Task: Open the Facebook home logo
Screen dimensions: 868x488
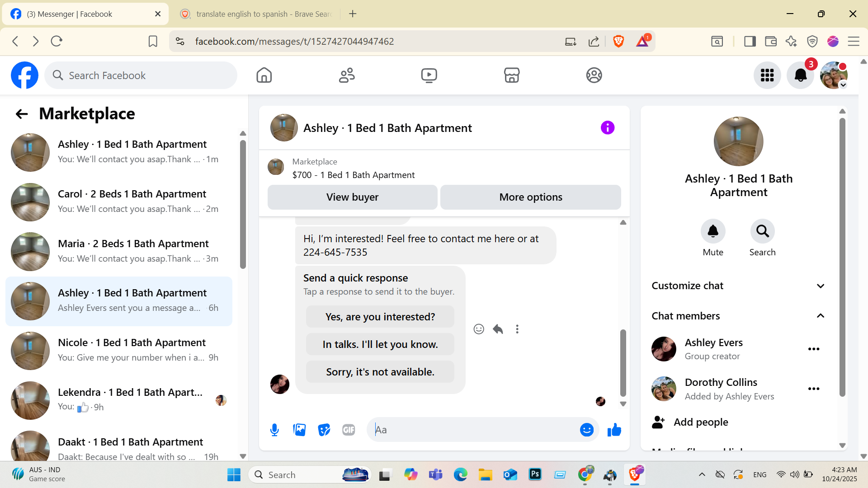Action: tap(24, 75)
